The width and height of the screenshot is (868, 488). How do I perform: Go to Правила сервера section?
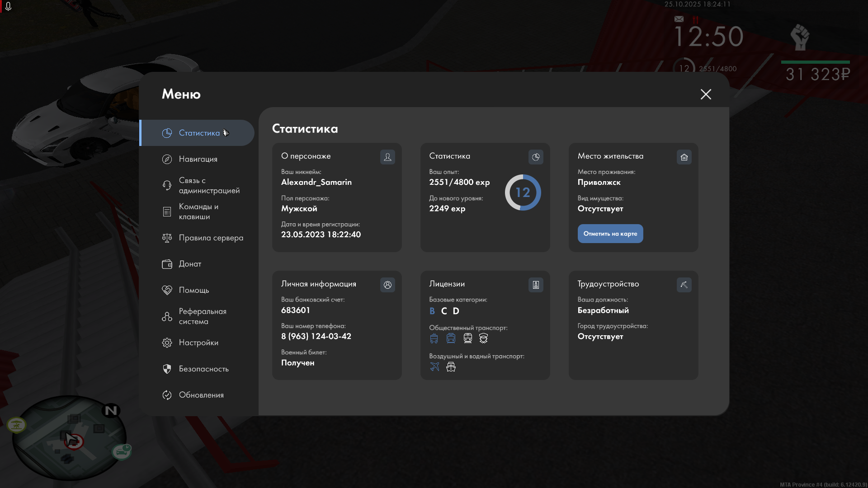pyautogui.click(x=210, y=238)
